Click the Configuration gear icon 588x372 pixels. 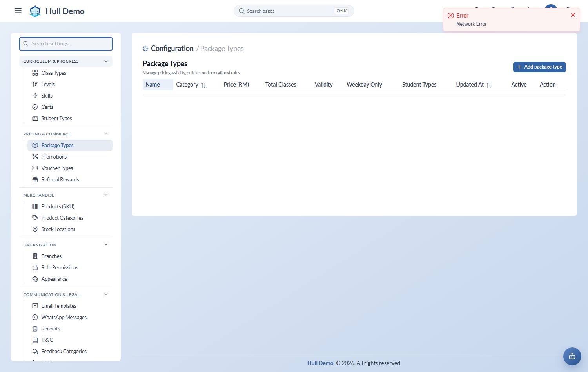tap(145, 49)
